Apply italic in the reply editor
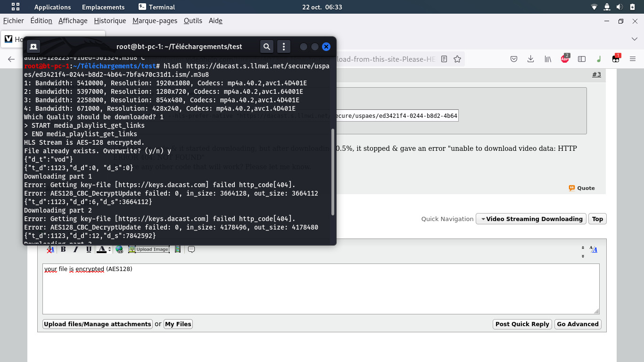Viewport: 644px width, 362px height. point(76,249)
